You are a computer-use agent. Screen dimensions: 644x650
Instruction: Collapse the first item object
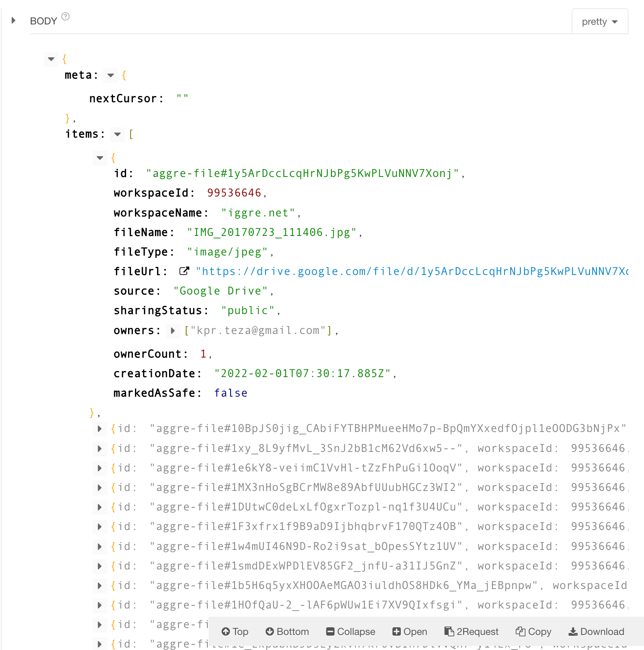(100, 158)
